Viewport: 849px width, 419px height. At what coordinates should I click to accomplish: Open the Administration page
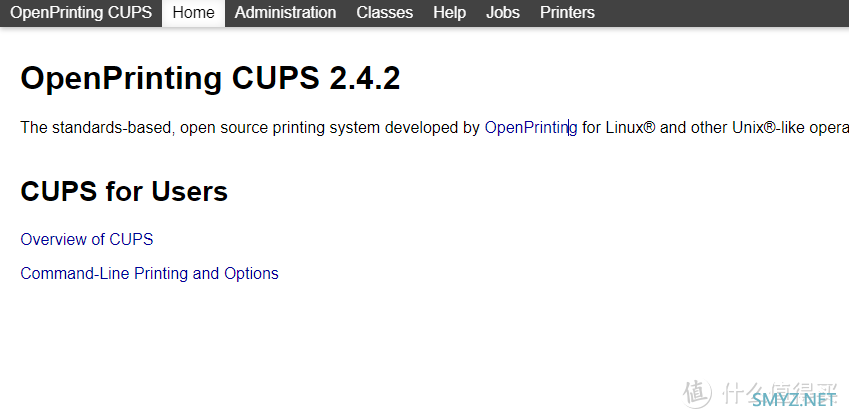(285, 12)
